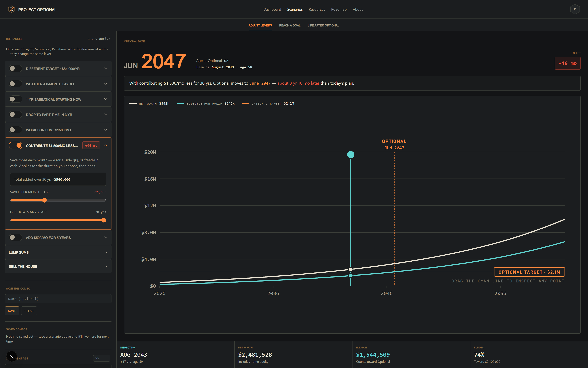Image resolution: width=588 pixels, height=368 pixels.
Task: Collapse the Contribute $1,500/mo Less panel
Action: point(106,146)
